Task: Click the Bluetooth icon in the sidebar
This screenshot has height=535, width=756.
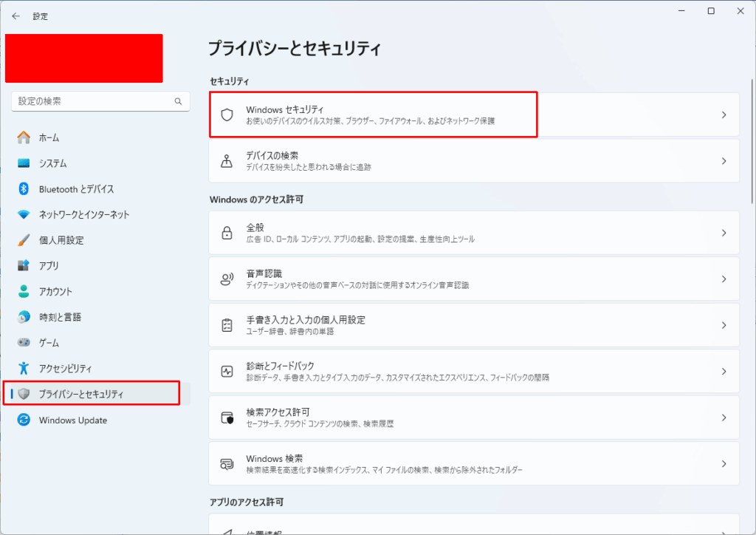Action: (24, 188)
